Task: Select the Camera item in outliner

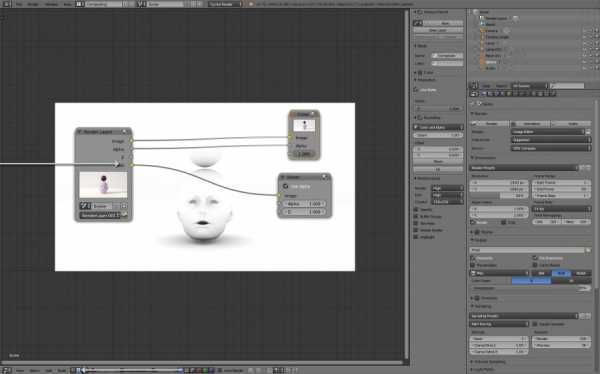Action: click(491, 31)
